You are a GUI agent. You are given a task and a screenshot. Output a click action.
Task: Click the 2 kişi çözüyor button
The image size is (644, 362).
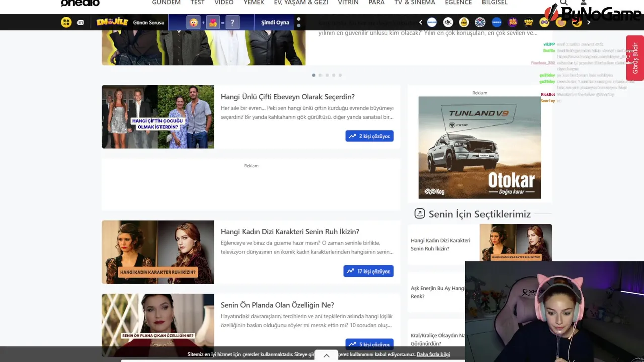370,136
